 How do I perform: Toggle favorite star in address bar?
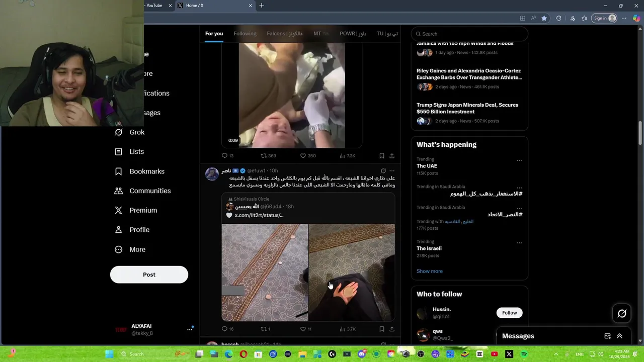[x=544, y=18]
